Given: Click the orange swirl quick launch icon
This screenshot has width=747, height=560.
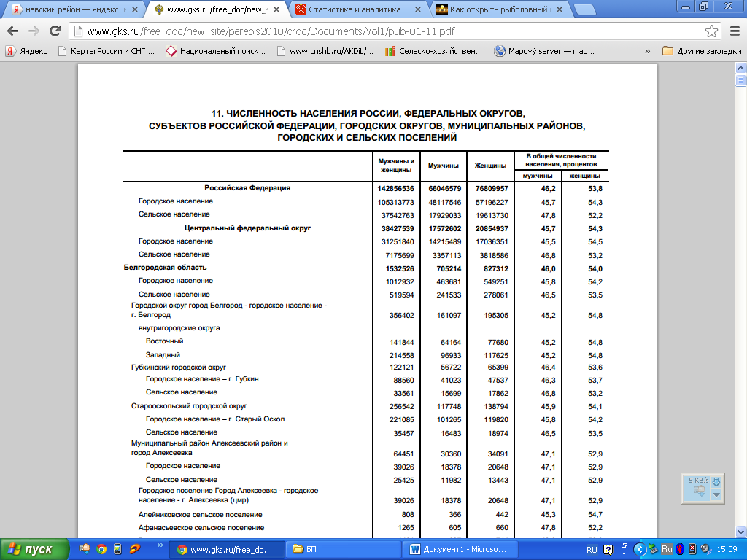Looking at the screenshot, I should [135, 548].
